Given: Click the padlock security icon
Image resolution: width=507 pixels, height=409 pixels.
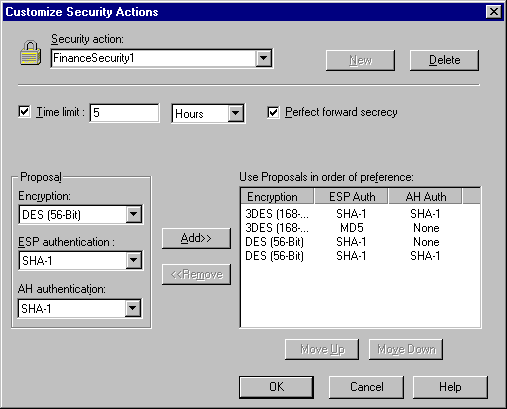Looking at the screenshot, I should (31, 53).
